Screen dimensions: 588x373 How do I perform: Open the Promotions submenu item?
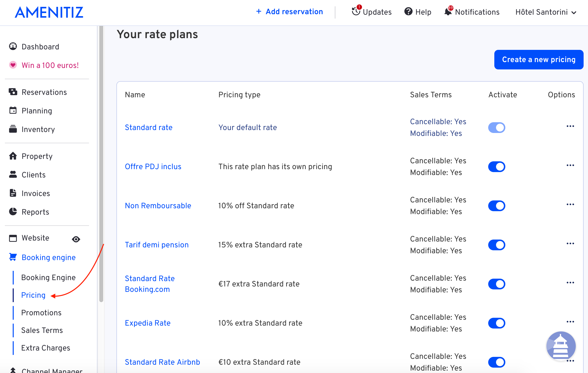pos(41,313)
